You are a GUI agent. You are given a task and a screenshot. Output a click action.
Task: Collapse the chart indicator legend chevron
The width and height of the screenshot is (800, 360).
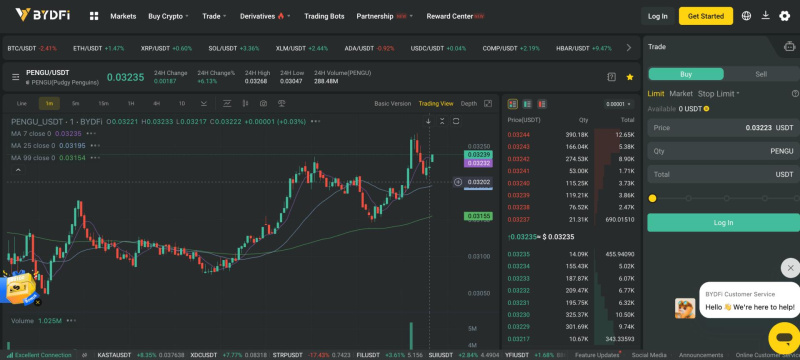pos(18,170)
